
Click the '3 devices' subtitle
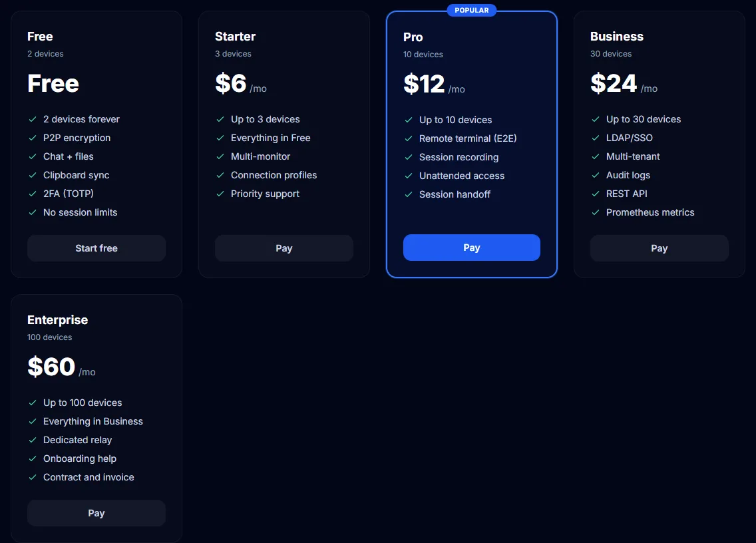point(234,53)
